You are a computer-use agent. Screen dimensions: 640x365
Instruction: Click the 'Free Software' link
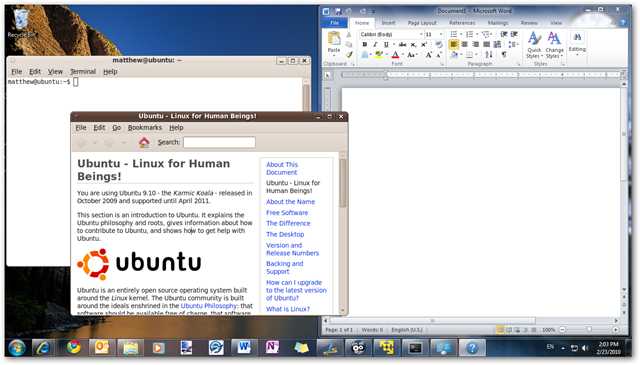(x=287, y=213)
